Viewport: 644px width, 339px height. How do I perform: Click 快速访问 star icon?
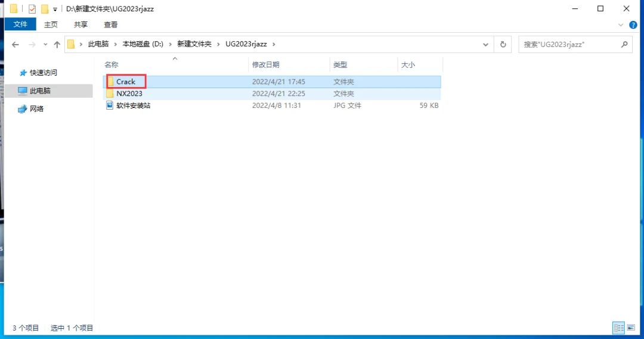click(x=23, y=73)
